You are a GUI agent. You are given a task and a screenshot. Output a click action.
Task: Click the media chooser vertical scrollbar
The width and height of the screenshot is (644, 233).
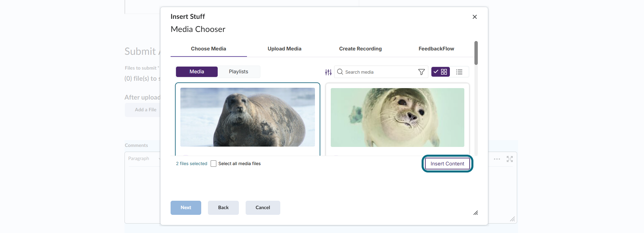(476, 53)
